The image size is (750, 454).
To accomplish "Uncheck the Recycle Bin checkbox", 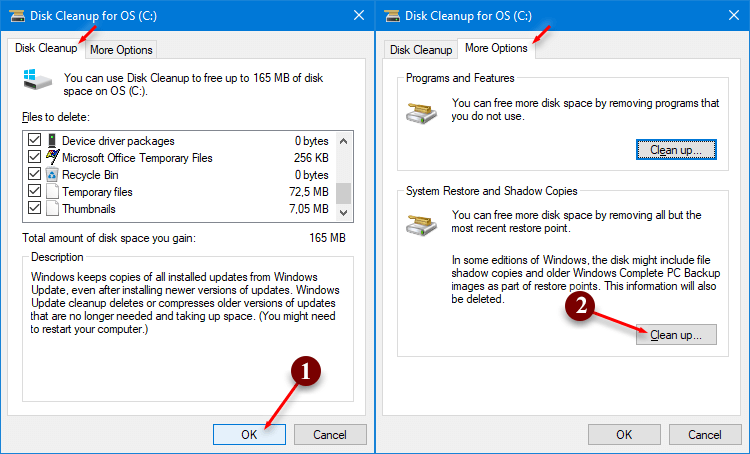I will pos(34,174).
